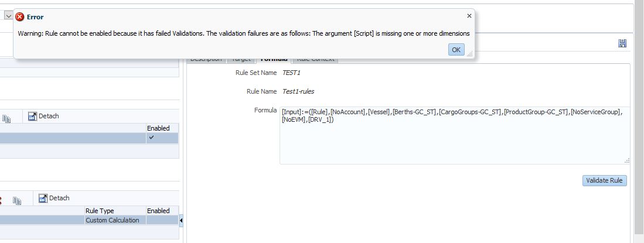This screenshot has height=243, width=644.
Task: Click the Validate Rule button
Action: (x=605, y=180)
